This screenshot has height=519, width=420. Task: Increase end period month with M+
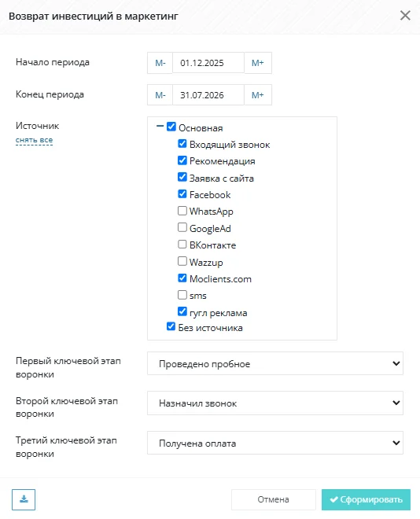[258, 95]
